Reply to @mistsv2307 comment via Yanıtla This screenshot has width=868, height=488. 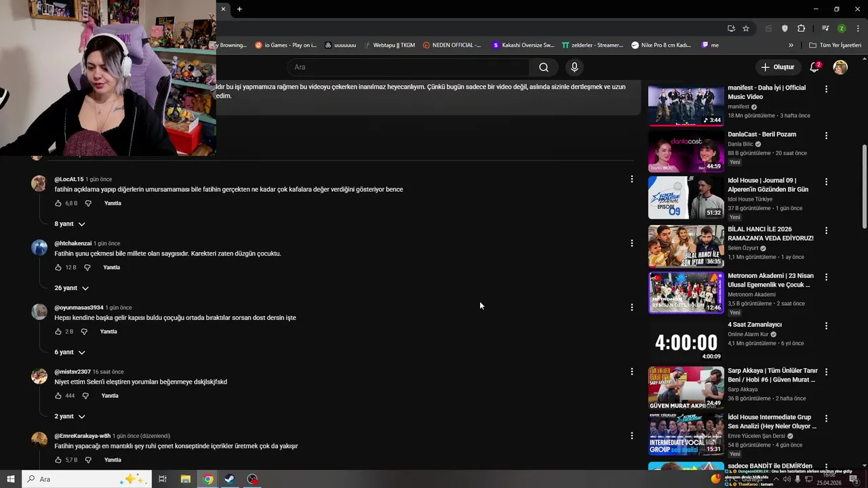click(110, 396)
